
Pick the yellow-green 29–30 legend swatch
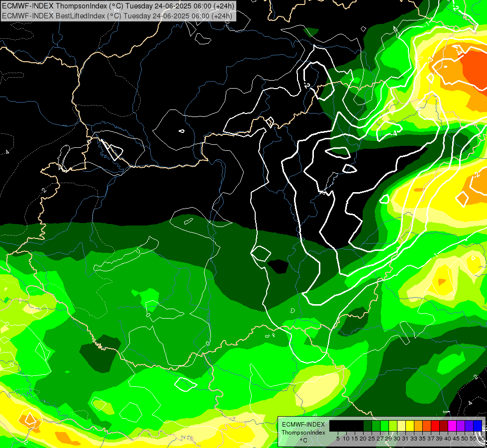pyautogui.click(x=393, y=426)
